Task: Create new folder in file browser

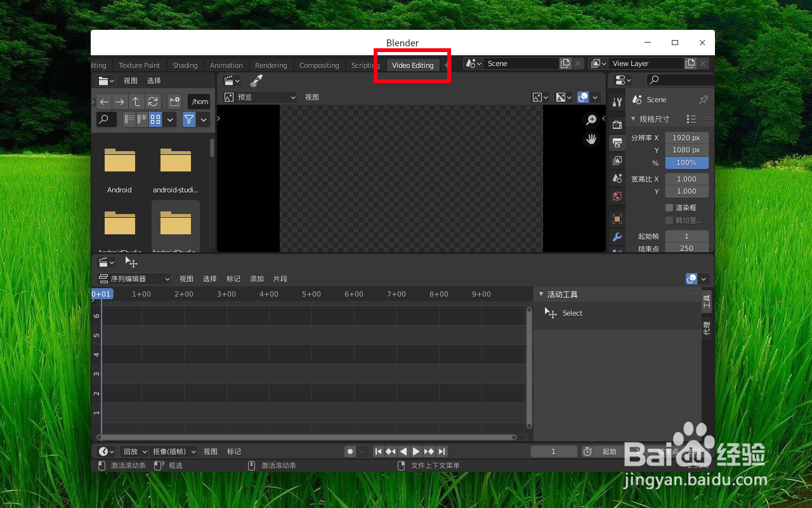Action: [174, 102]
